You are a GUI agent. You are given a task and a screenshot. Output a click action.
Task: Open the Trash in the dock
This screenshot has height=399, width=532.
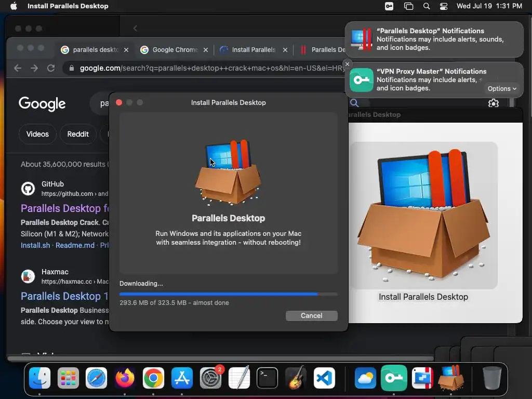coord(491,378)
